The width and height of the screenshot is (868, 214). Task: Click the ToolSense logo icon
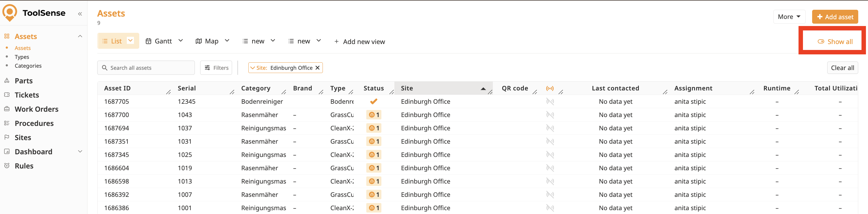tap(10, 12)
